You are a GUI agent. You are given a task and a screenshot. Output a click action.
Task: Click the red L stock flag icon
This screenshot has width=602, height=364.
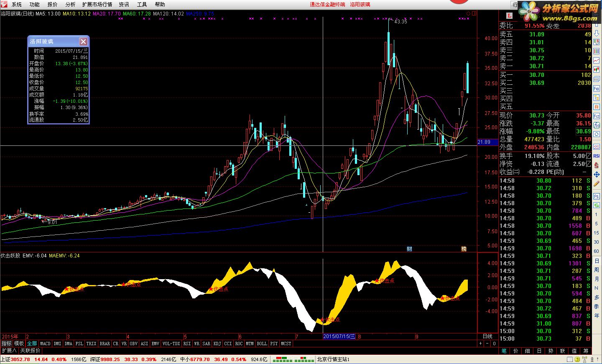[x=509, y=15]
